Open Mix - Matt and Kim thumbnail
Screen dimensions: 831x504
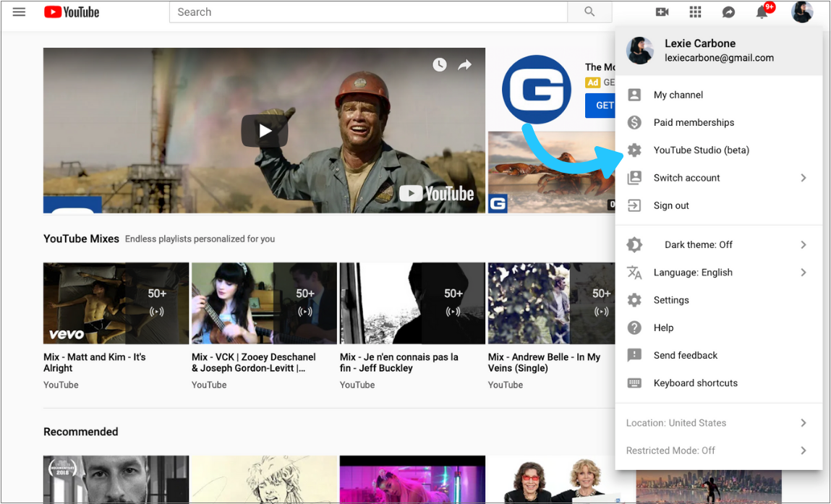116,303
